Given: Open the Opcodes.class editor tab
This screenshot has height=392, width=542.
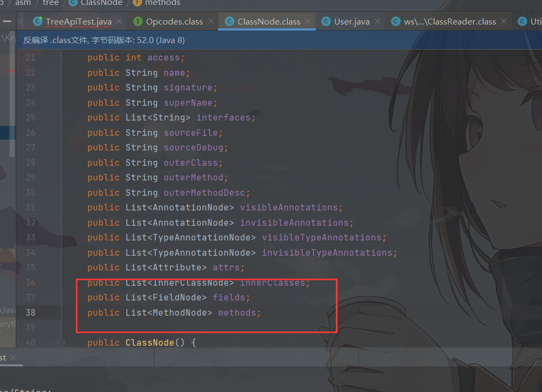Looking at the screenshot, I should coord(174,22).
